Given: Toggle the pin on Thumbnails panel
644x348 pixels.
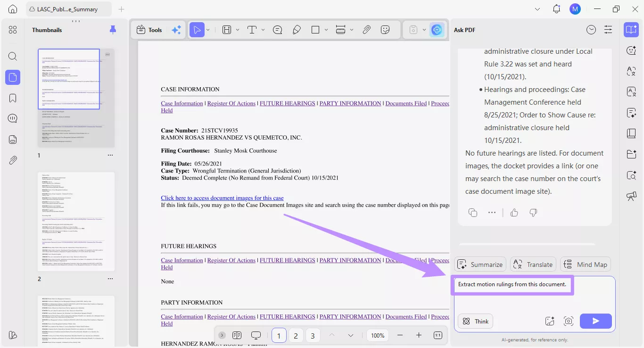Looking at the screenshot, I should 113,30.
